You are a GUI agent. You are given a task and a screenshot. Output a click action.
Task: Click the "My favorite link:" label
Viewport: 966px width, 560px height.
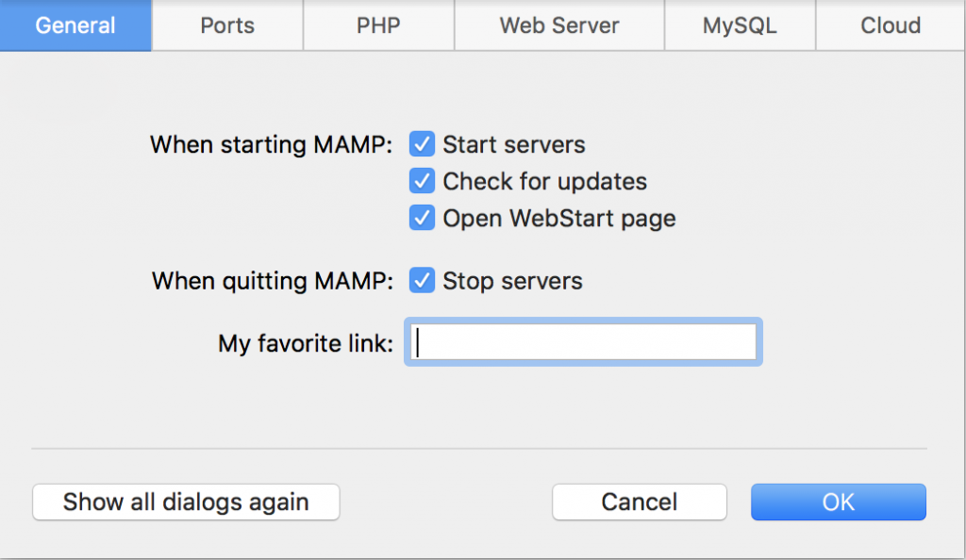[306, 344]
